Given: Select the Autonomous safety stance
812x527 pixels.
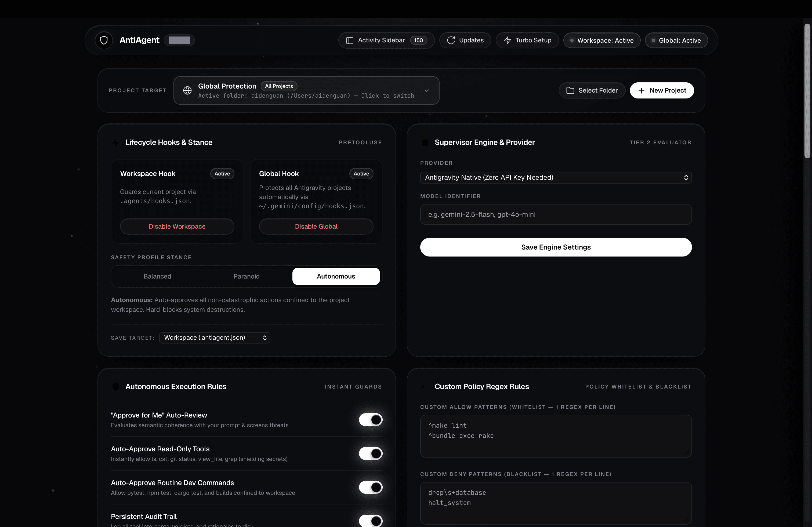Looking at the screenshot, I should pos(336,276).
